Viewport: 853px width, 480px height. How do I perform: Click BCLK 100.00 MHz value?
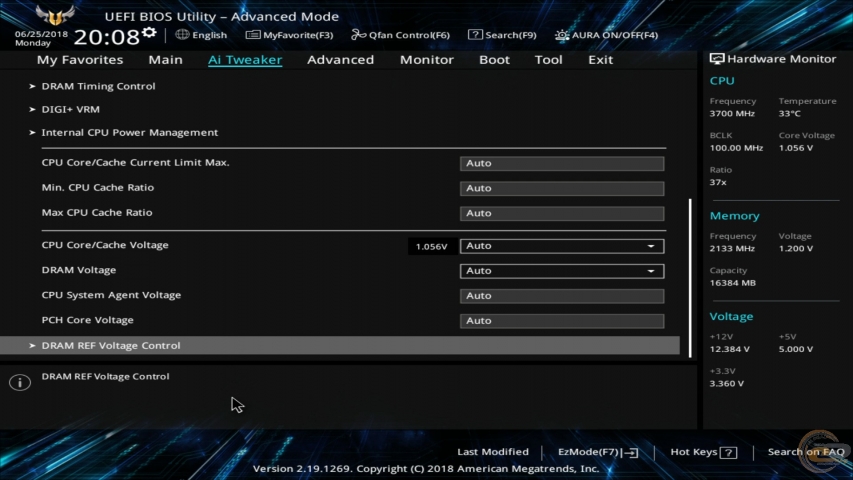pos(736,148)
